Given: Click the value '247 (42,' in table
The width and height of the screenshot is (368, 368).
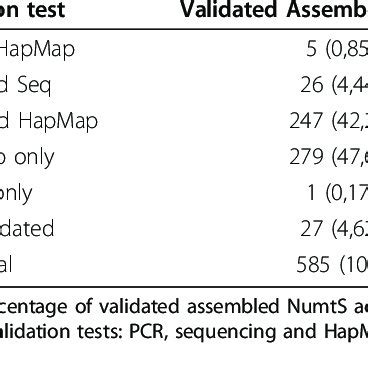Looking at the screenshot, I should coord(329,121).
